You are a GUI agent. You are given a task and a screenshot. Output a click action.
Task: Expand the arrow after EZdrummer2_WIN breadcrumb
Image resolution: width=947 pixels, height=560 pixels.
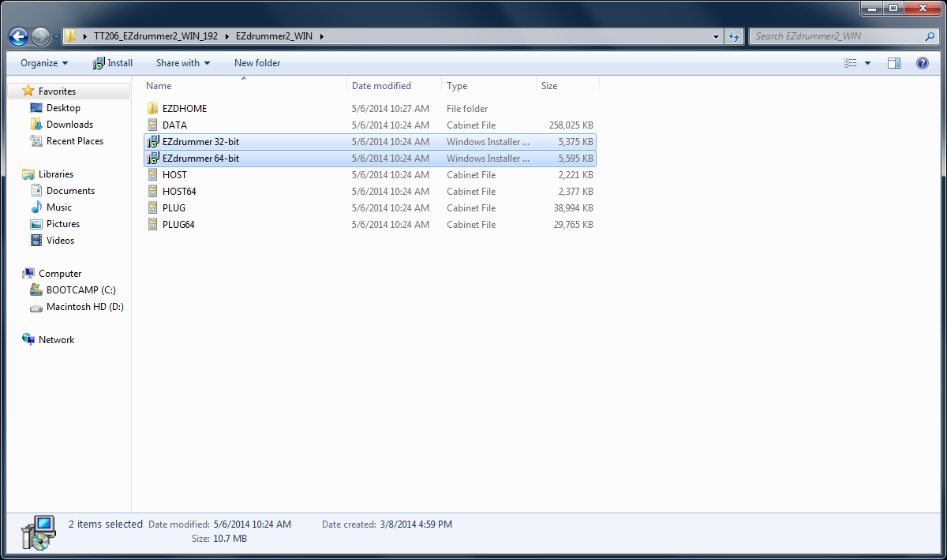point(321,36)
